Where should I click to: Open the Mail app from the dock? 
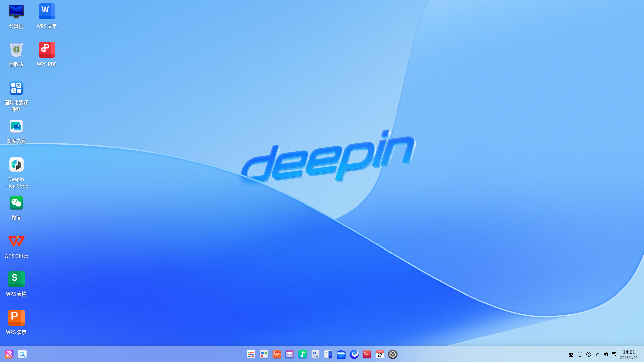289,354
